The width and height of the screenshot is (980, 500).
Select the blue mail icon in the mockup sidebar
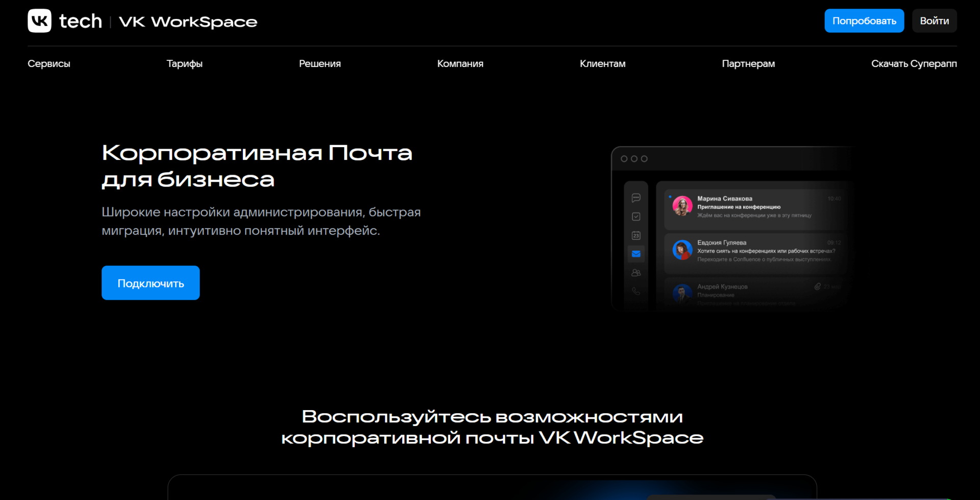(x=636, y=254)
